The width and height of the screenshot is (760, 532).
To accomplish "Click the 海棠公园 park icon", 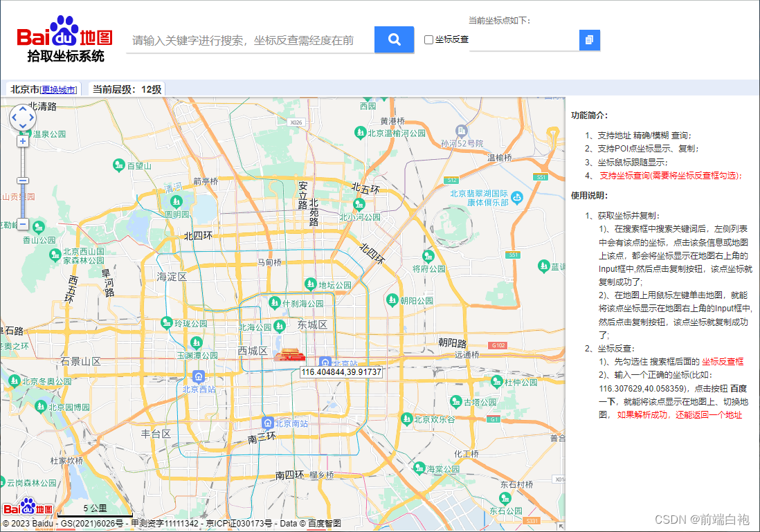I will [419, 468].
